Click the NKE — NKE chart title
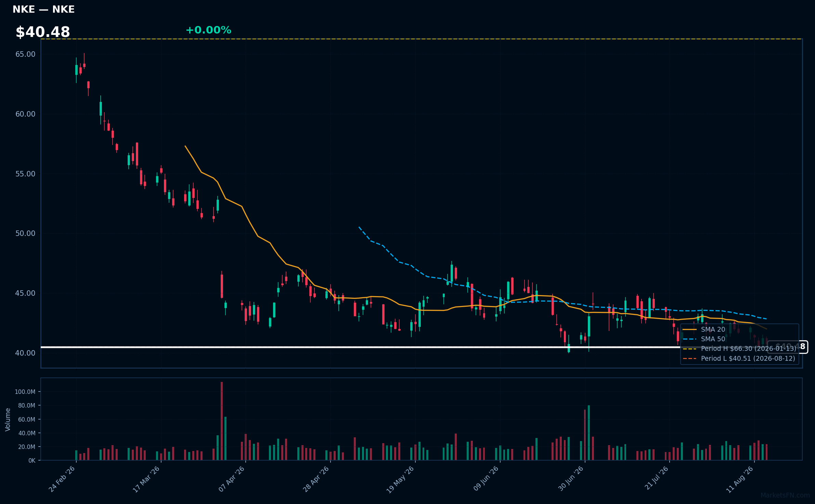 pyautogui.click(x=43, y=9)
